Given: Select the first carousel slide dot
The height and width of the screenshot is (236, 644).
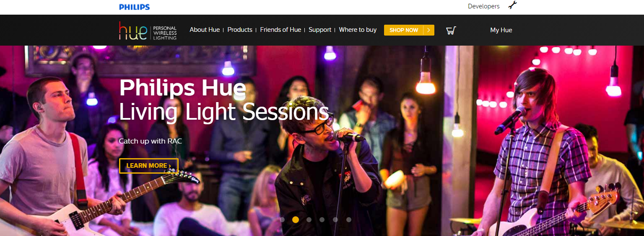Looking at the screenshot, I should click(x=282, y=220).
